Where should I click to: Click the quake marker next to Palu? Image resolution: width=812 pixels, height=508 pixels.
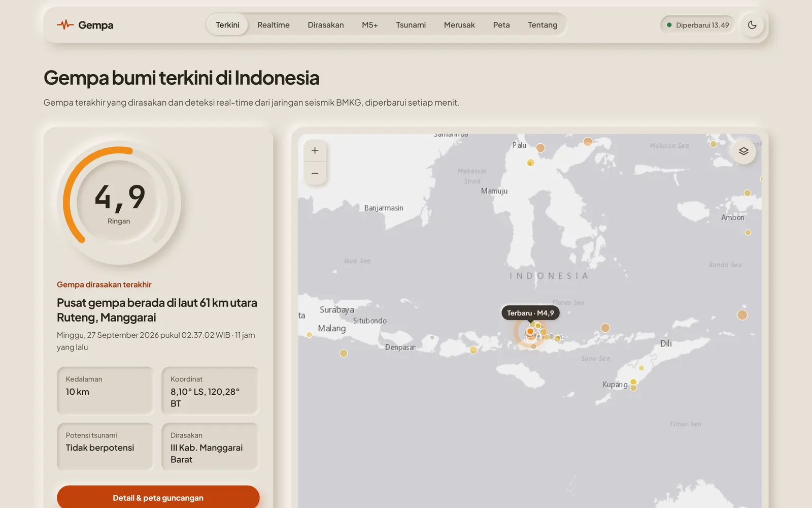540,148
